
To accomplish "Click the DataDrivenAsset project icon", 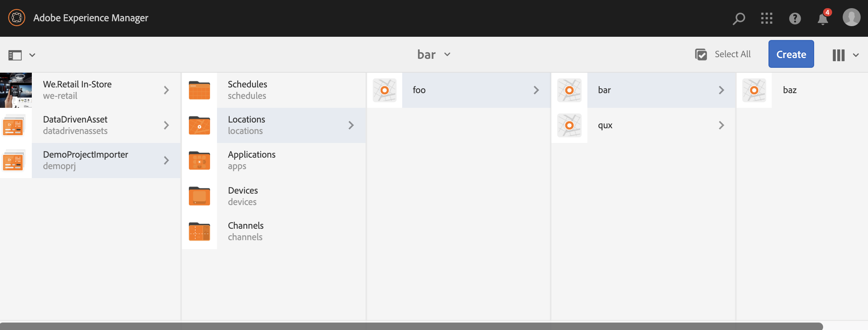I will coord(14,125).
